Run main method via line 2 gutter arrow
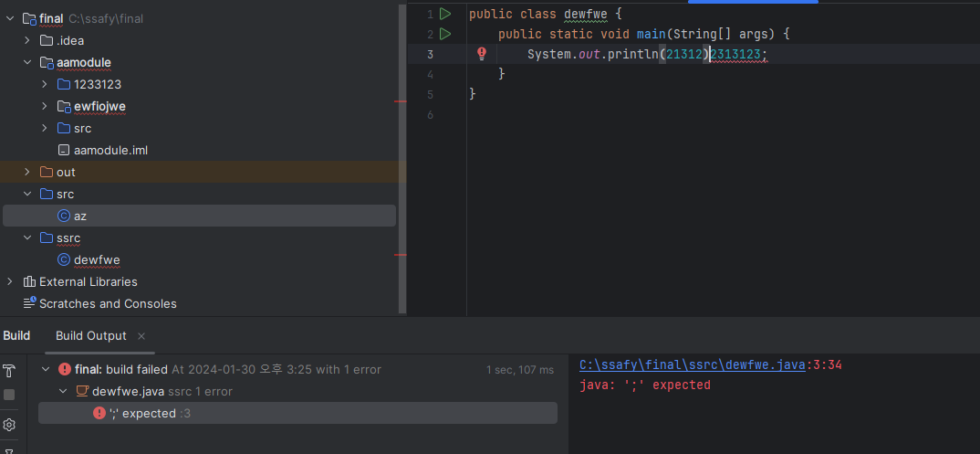Image resolution: width=980 pixels, height=454 pixels. click(445, 33)
